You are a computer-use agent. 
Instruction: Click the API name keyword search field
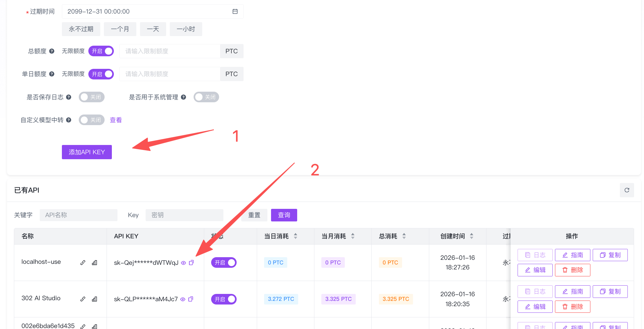coord(78,215)
